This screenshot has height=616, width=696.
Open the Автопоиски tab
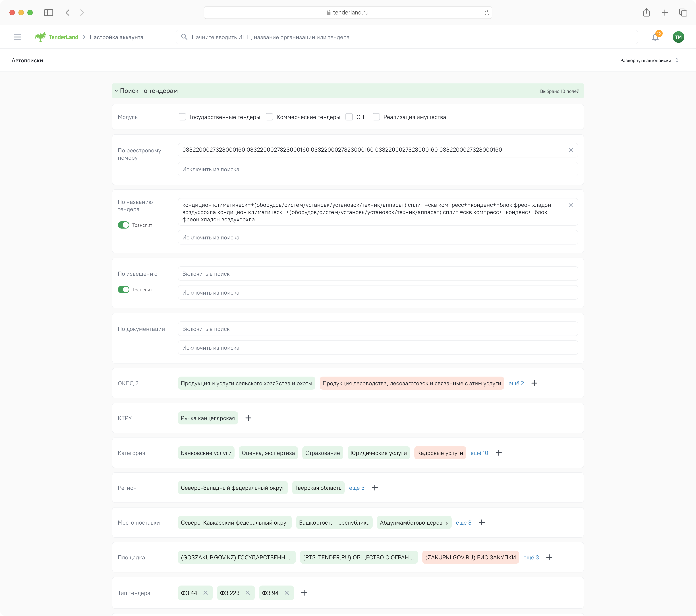(27, 61)
